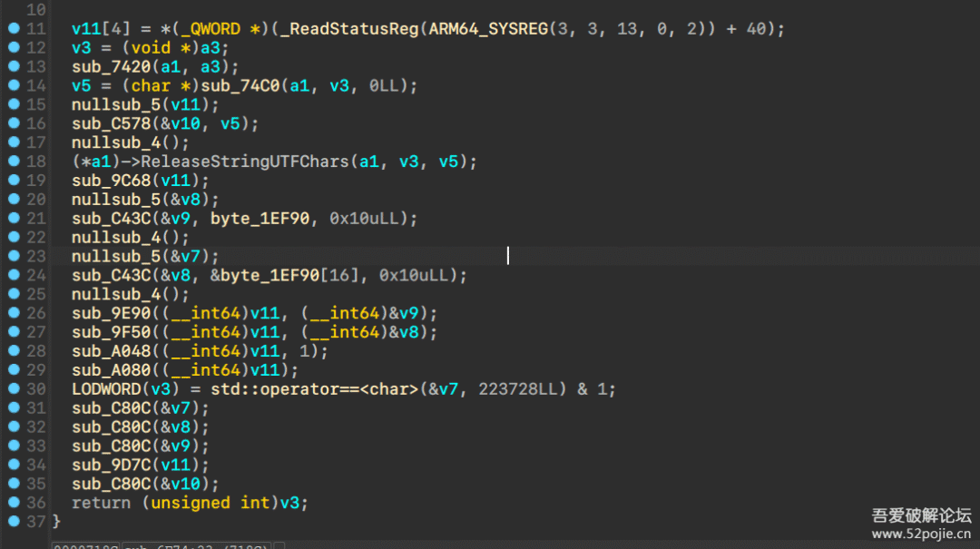Screen dimensions: 980x549
Task: Select line number 27 in gutter
Action: click(36, 332)
